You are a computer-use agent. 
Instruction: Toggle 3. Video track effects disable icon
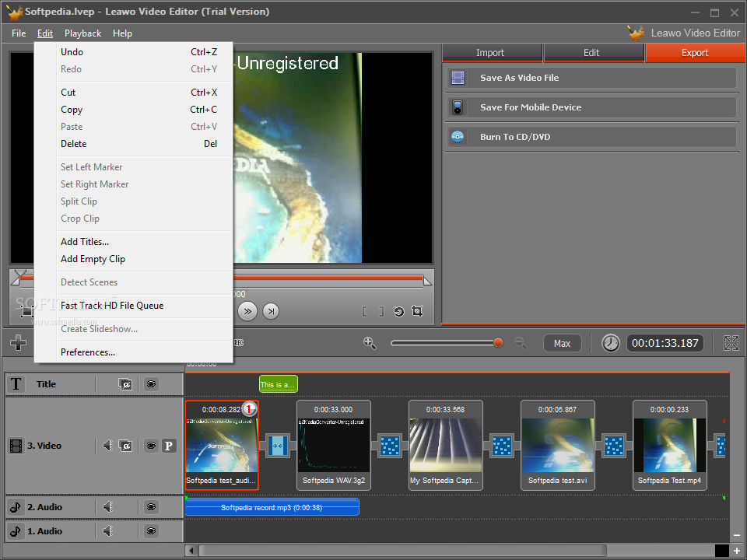pos(125,446)
